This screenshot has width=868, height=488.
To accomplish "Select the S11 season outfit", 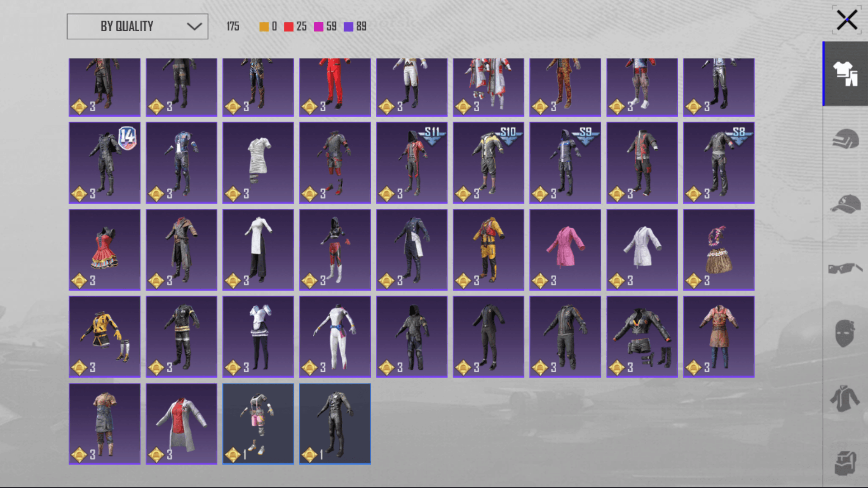I will coord(412,163).
